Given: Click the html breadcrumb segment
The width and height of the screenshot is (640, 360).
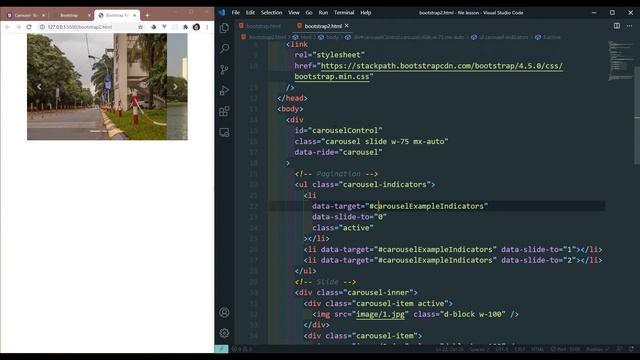Looking at the screenshot, I should point(302,37).
